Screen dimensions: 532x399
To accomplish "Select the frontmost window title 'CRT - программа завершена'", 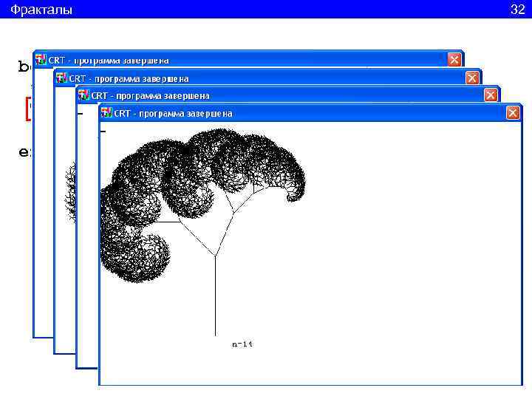I will click(173, 114).
